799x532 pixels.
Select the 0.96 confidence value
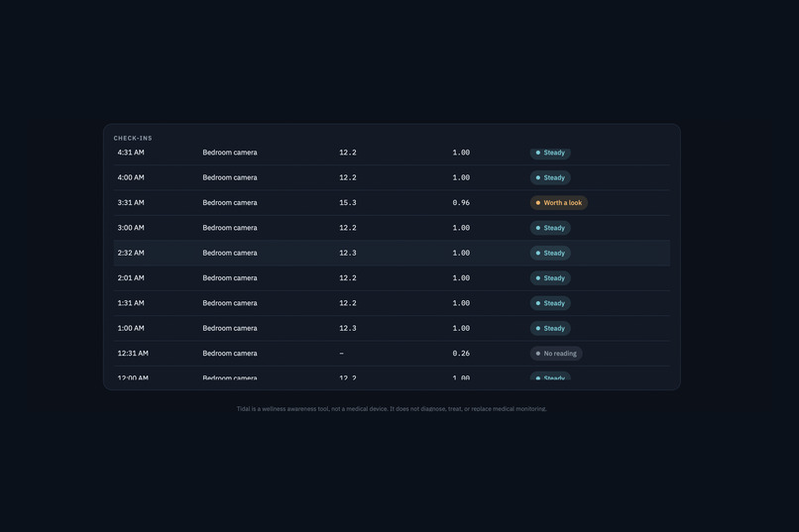coord(461,203)
